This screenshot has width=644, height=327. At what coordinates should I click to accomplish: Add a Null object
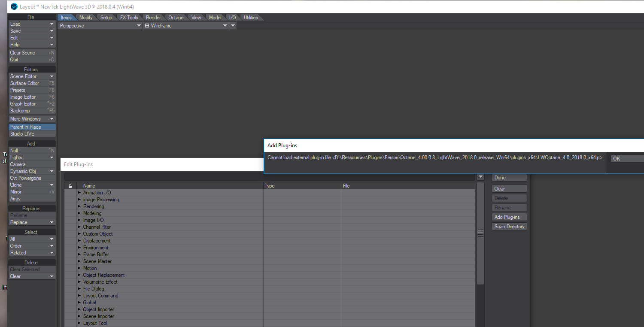point(32,151)
